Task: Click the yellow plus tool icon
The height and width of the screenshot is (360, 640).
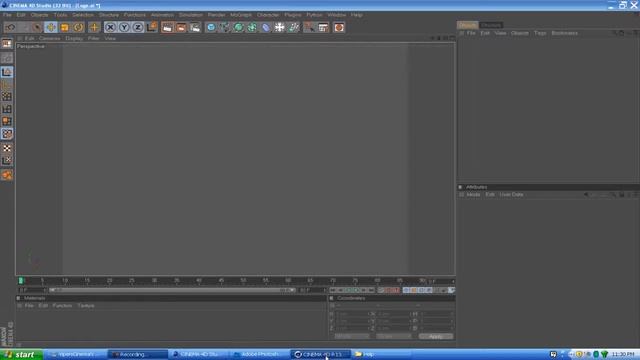Action: 94,27
